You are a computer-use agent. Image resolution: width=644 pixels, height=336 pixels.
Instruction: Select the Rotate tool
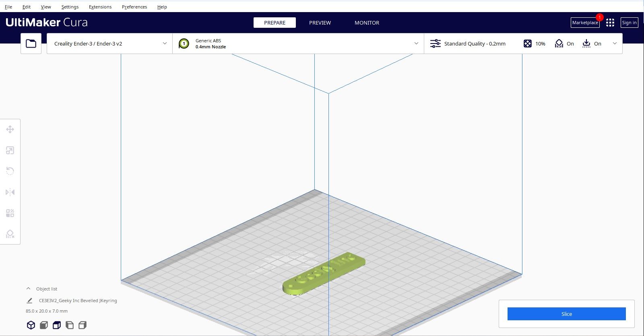[x=10, y=171]
